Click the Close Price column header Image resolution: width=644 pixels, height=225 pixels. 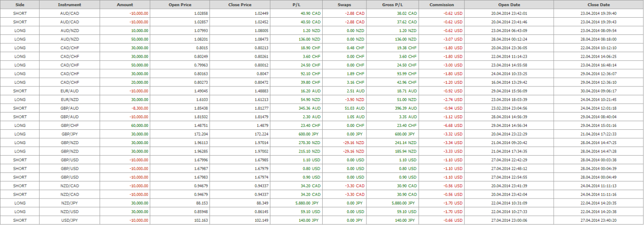240,5
